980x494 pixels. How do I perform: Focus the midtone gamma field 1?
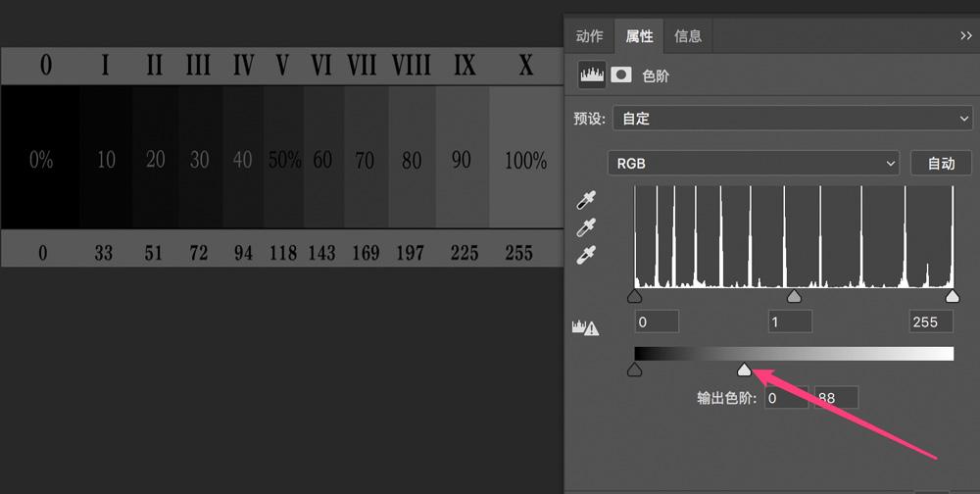pyautogui.click(x=790, y=322)
